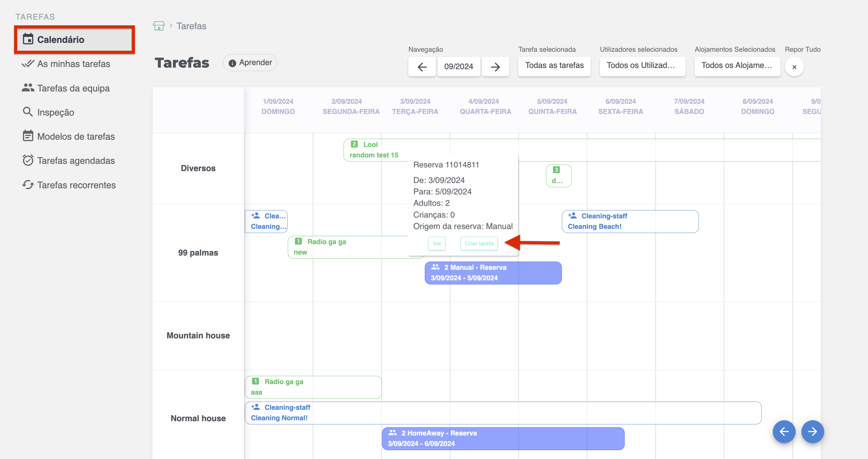Image resolution: width=868 pixels, height=459 pixels.
Task: Click the Criar tarefa button in popup
Action: pyautogui.click(x=479, y=243)
